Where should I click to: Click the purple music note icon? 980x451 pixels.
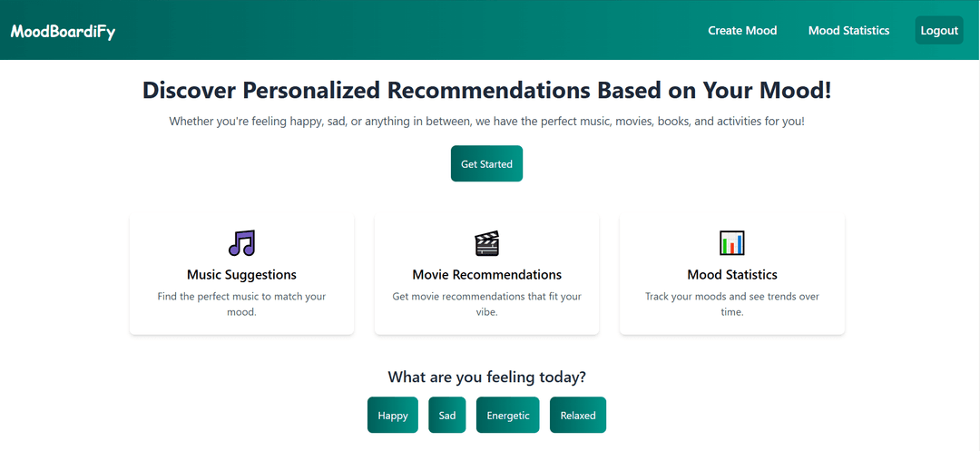point(242,243)
